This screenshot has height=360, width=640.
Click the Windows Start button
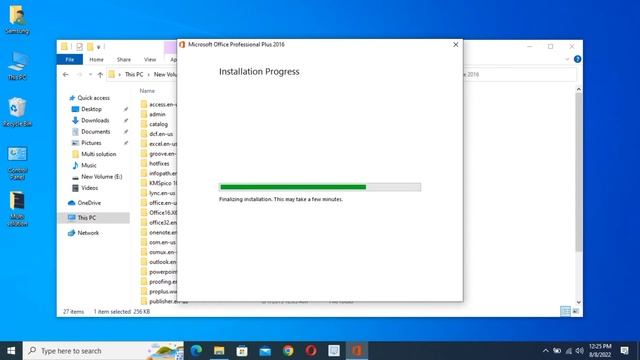[11, 351]
